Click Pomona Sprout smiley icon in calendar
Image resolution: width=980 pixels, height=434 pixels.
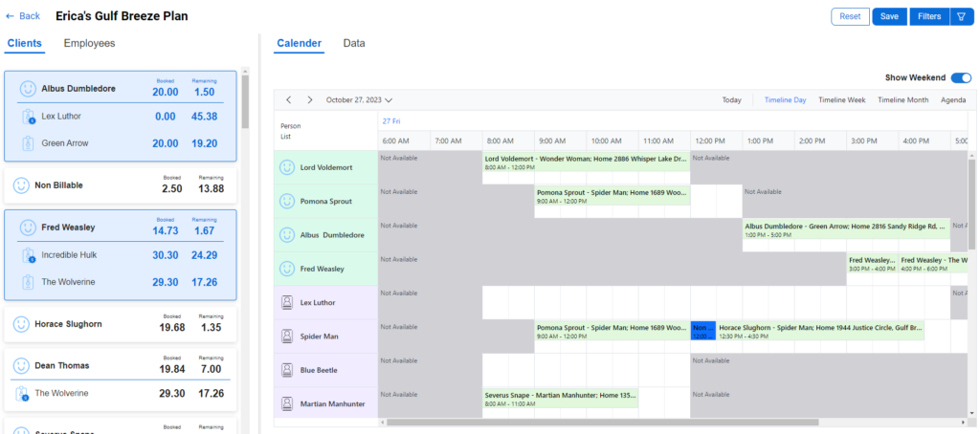[x=287, y=201]
